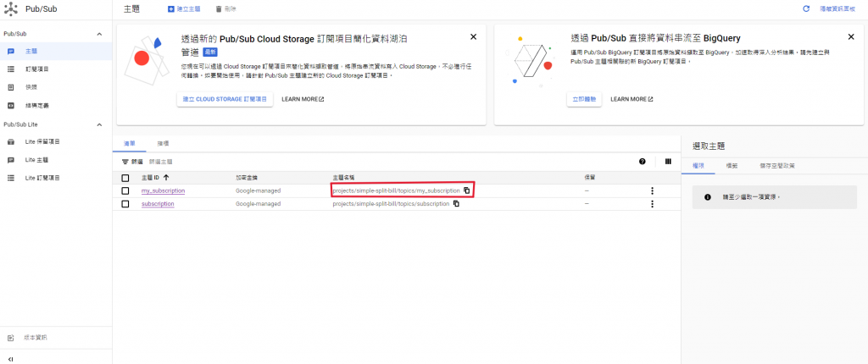Close the Cloud Storage promo card
Image resolution: width=868 pixels, height=364 pixels.
[473, 37]
